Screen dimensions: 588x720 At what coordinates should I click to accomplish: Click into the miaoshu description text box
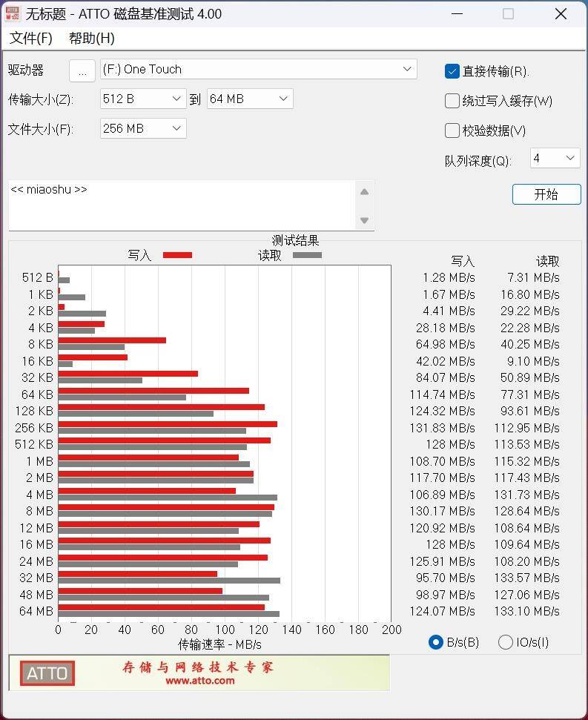coord(182,205)
